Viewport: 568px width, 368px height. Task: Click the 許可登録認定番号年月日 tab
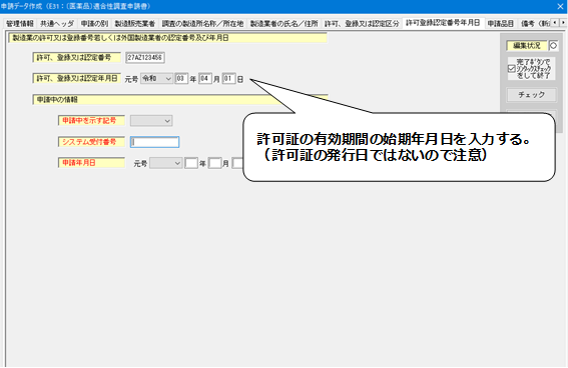pos(443,23)
